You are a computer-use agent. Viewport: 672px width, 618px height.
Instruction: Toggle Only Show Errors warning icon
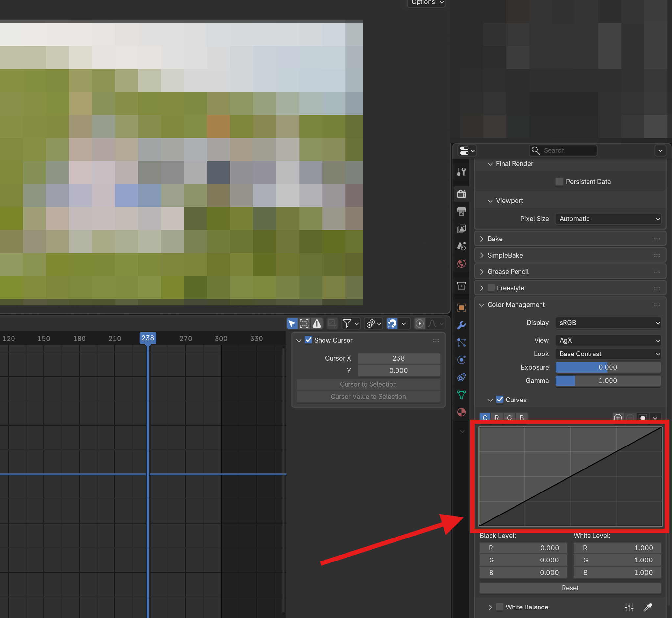(x=317, y=323)
